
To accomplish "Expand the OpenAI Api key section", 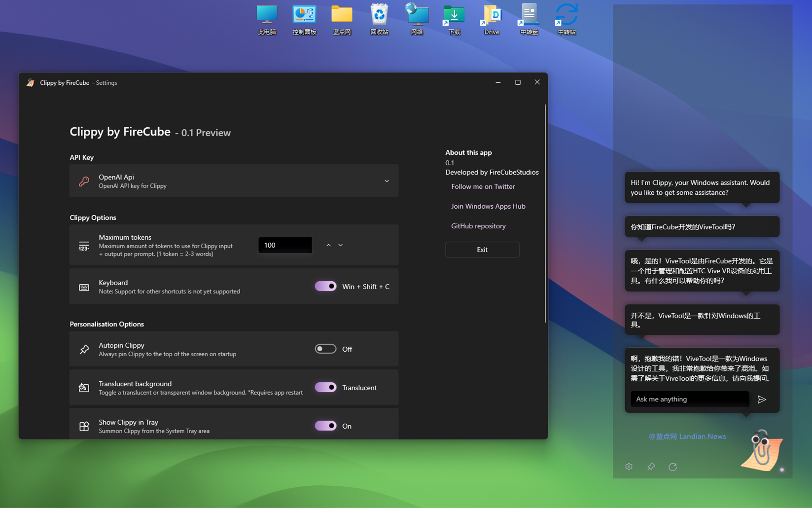I will tap(387, 181).
